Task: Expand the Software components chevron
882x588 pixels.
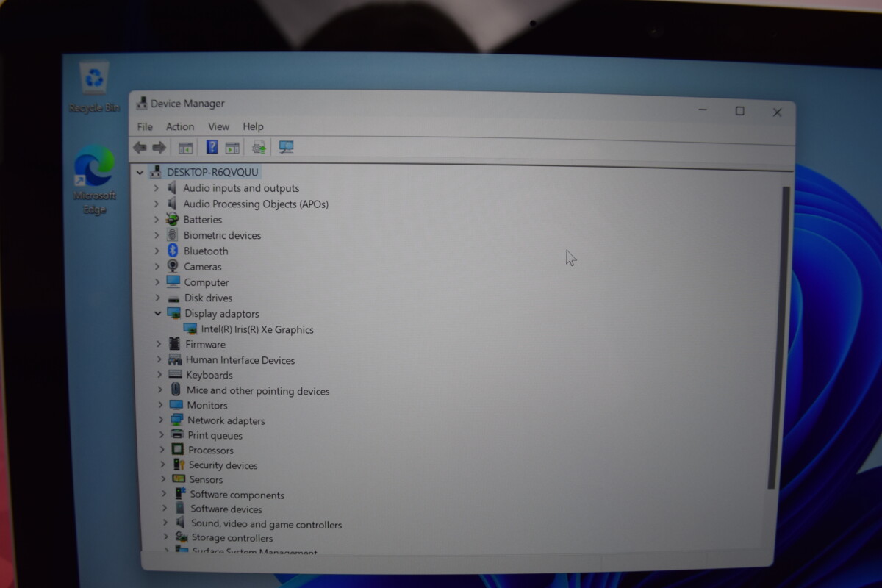Action: (x=163, y=494)
